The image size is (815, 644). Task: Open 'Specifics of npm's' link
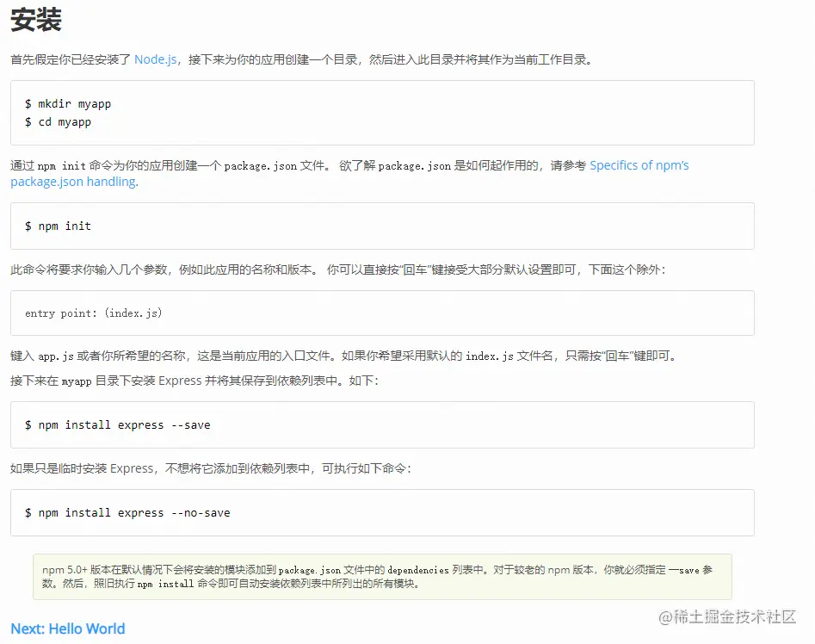639,165
